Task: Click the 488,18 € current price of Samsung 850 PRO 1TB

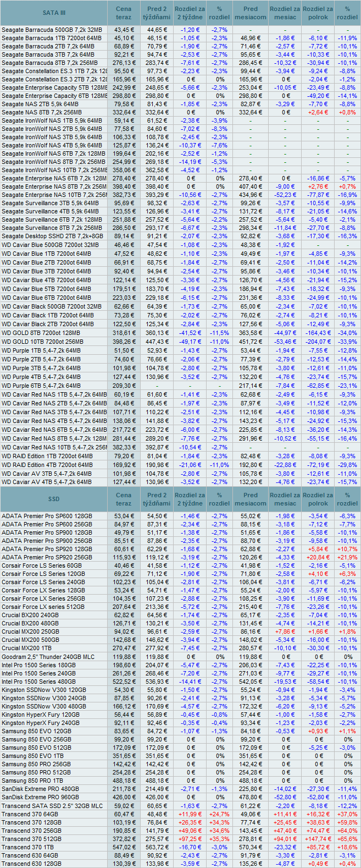Action: (x=124, y=781)
